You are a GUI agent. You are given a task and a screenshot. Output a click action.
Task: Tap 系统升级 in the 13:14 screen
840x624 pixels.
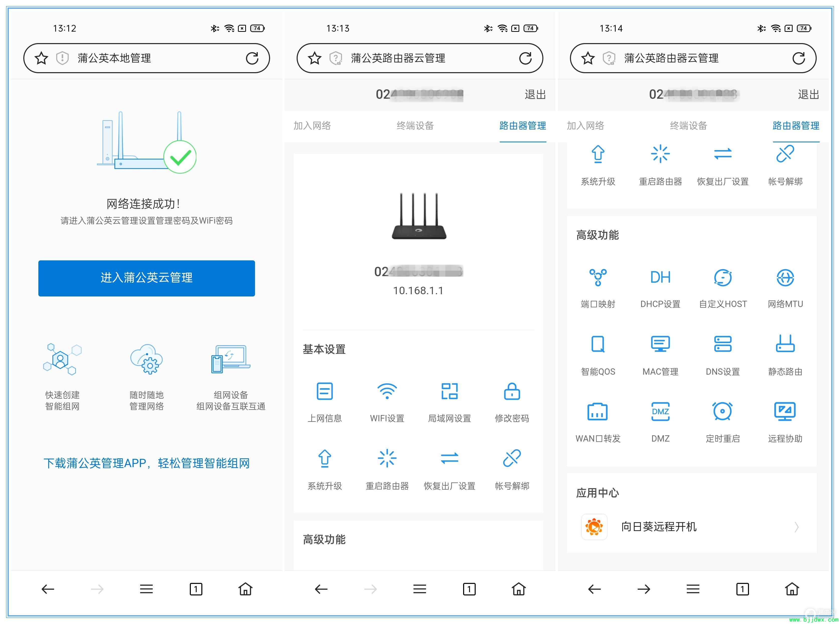(598, 165)
